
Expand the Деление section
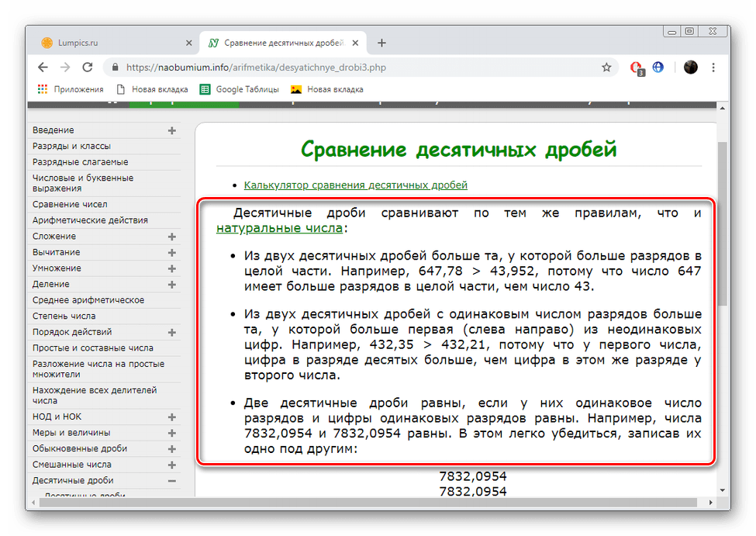[171, 284]
